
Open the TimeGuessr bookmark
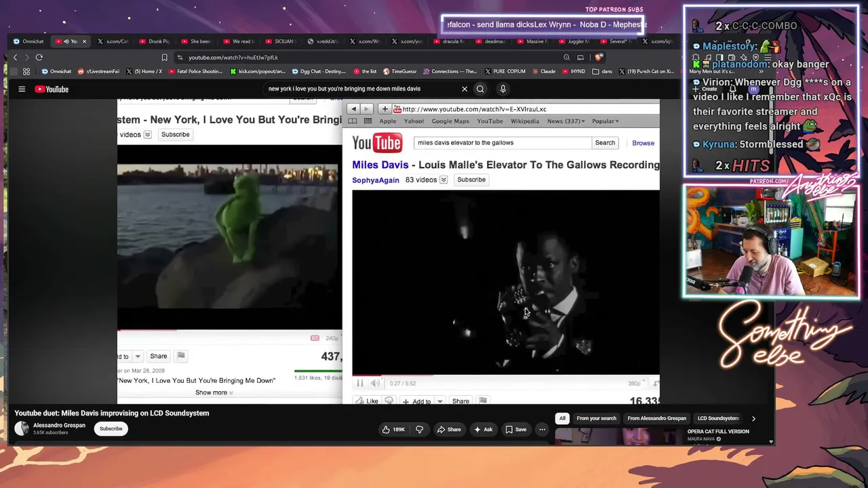pyautogui.click(x=400, y=71)
